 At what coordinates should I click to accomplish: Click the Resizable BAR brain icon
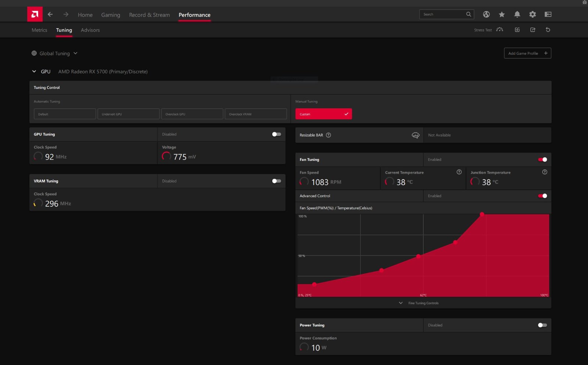point(416,135)
